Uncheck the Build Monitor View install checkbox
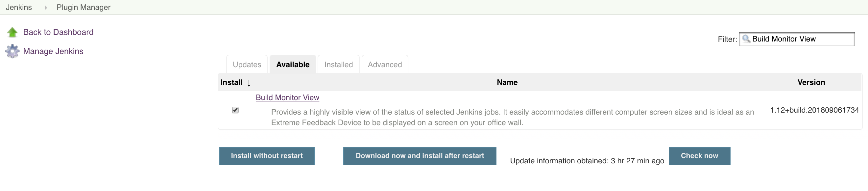 click(x=235, y=110)
